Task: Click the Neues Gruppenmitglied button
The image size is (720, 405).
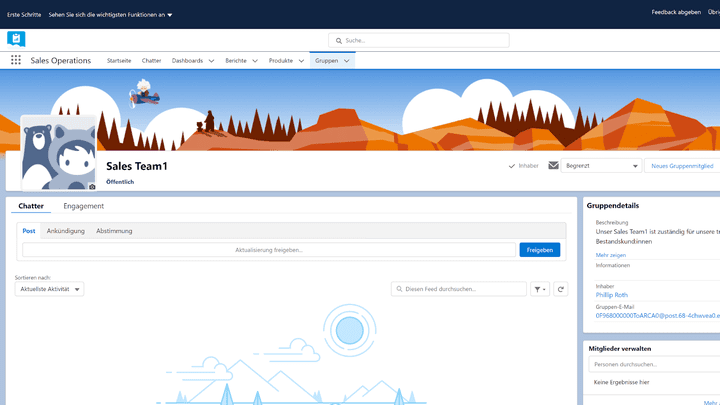Action: [x=682, y=166]
